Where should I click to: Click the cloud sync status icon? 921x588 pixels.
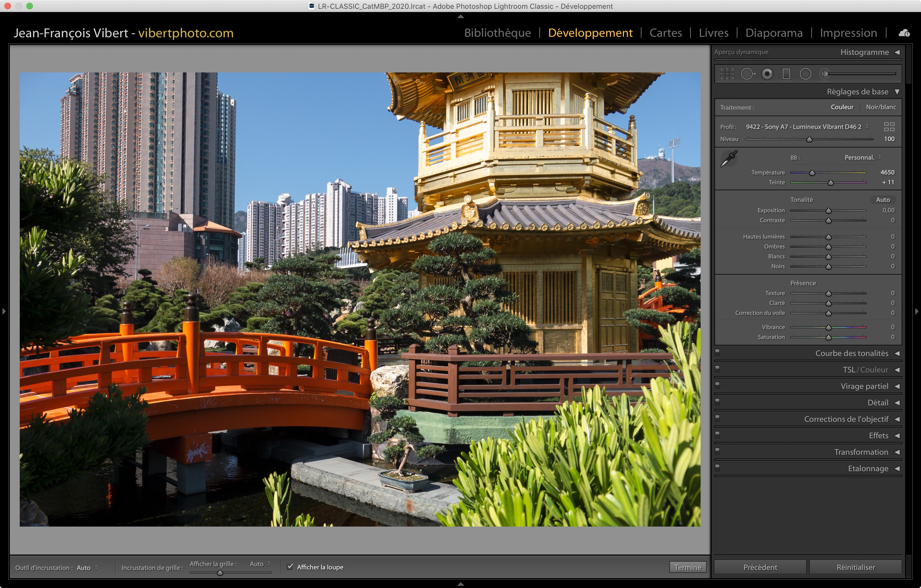click(x=904, y=33)
